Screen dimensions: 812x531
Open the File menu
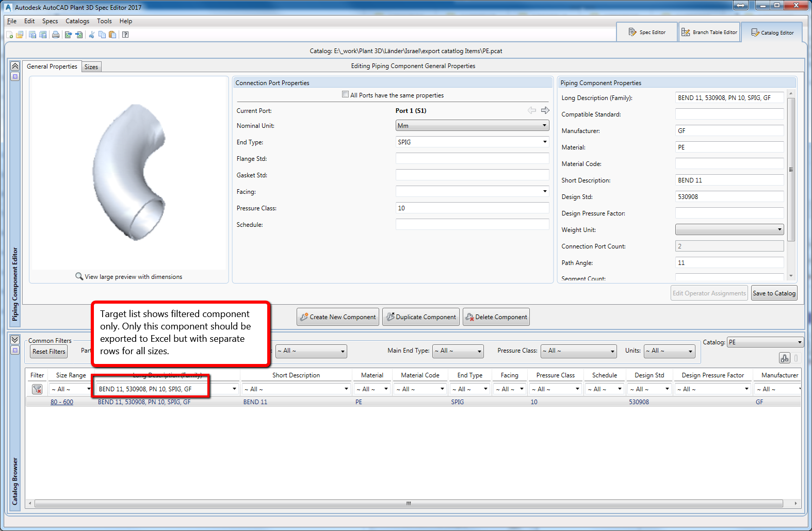coord(12,21)
